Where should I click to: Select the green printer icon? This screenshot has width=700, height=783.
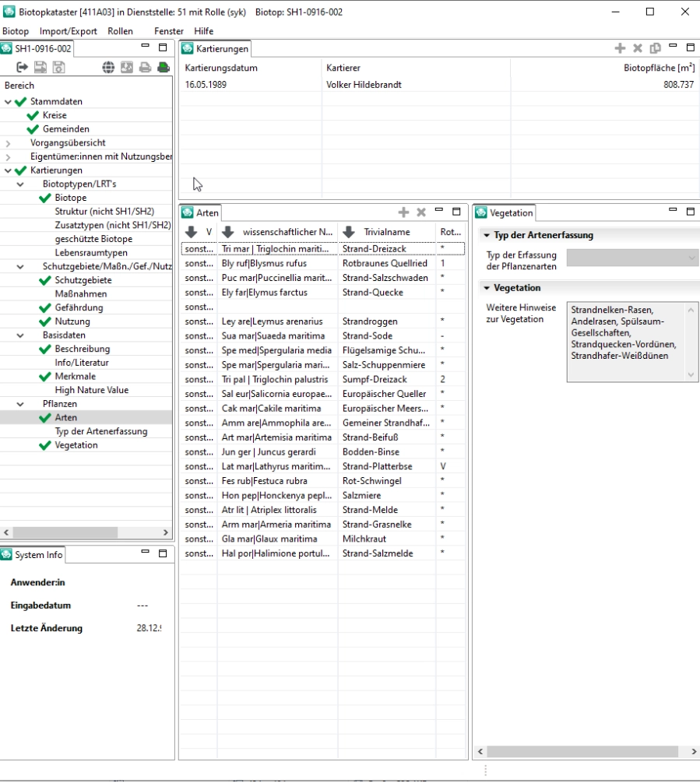click(x=165, y=67)
